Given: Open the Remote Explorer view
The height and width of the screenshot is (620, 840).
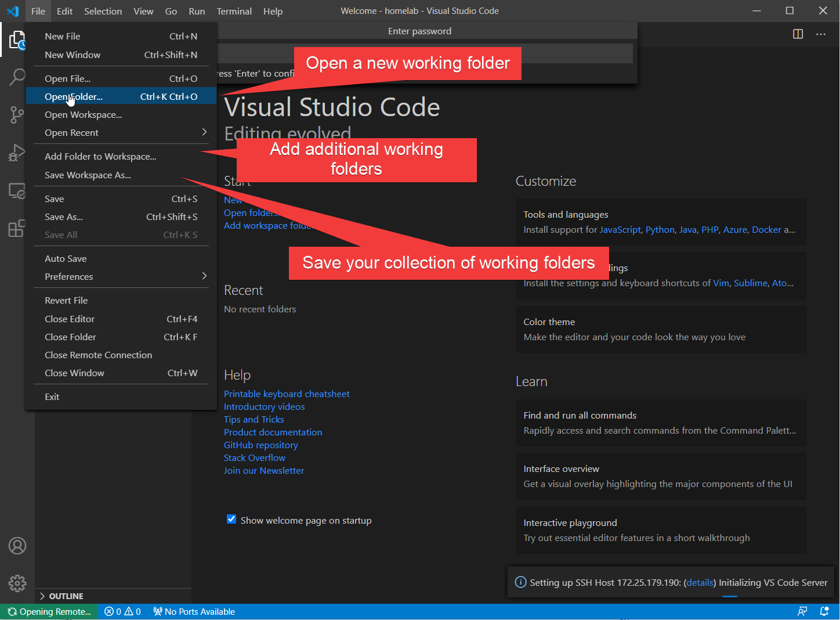Looking at the screenshot, I should pyautogui.click(x=17, y=191).
